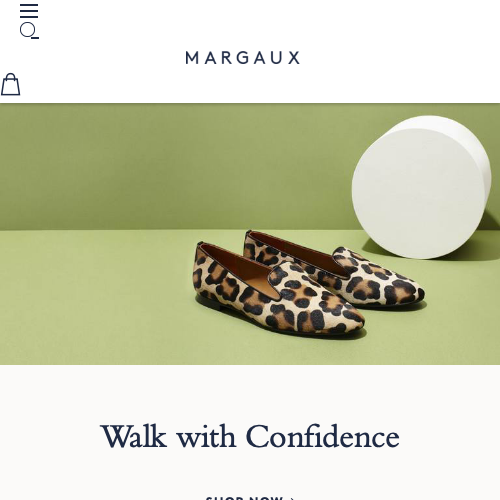Open the hamburger navigation menu
500x500 pixels.
[x=29, y=11]
